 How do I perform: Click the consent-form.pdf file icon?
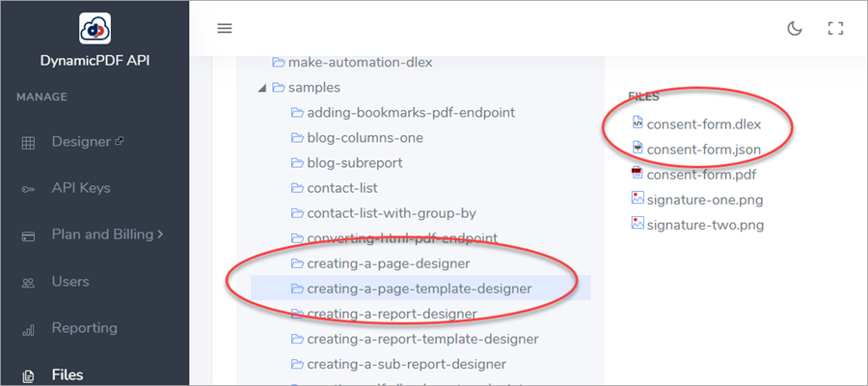[637, 174]
